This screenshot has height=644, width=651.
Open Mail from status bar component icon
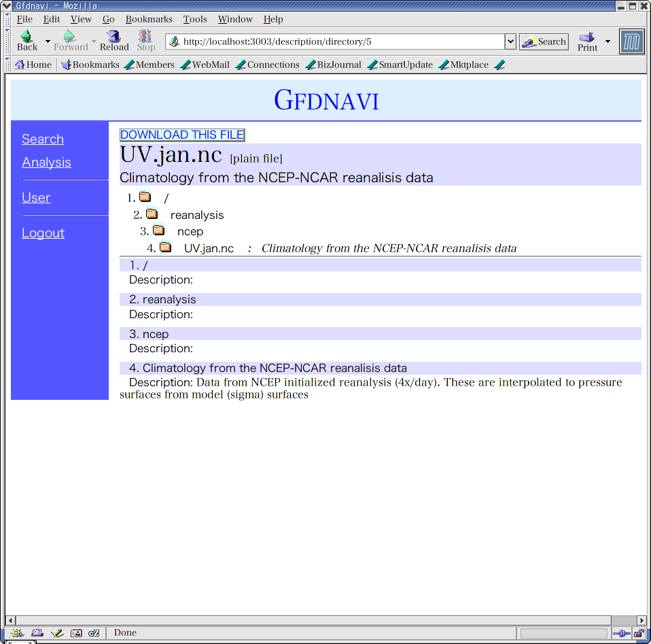click(37, 633)
